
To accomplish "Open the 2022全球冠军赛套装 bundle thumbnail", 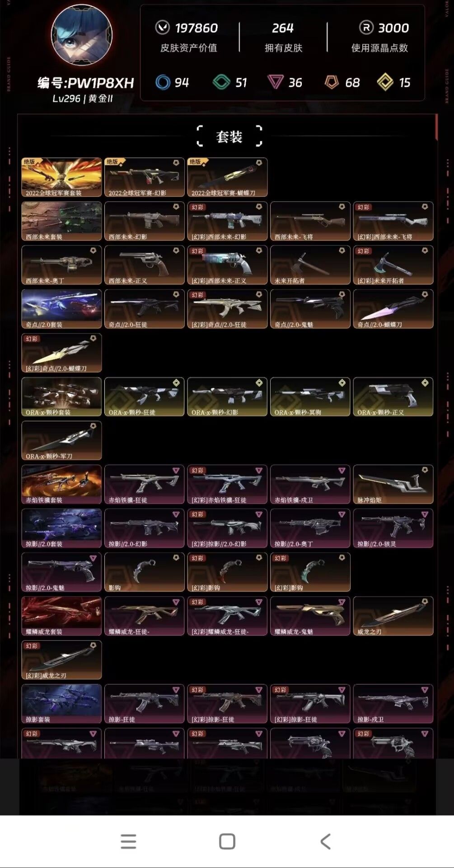I will (x=61, y=177).
